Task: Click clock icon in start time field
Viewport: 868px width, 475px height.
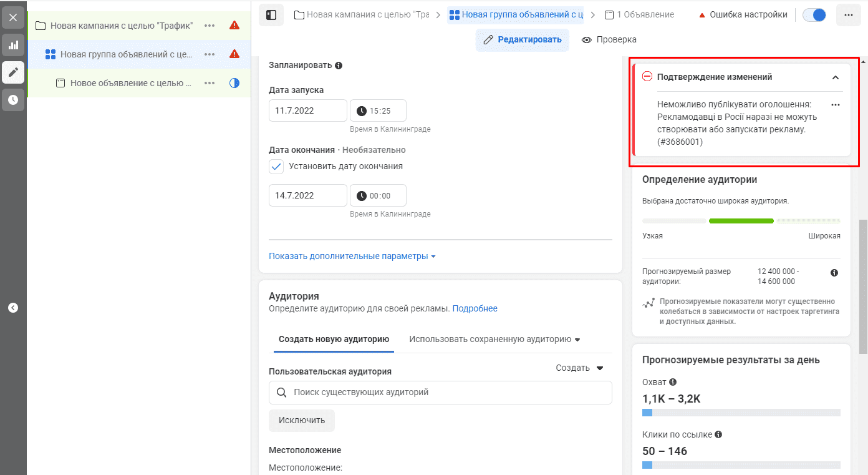Action: (362, 111)
